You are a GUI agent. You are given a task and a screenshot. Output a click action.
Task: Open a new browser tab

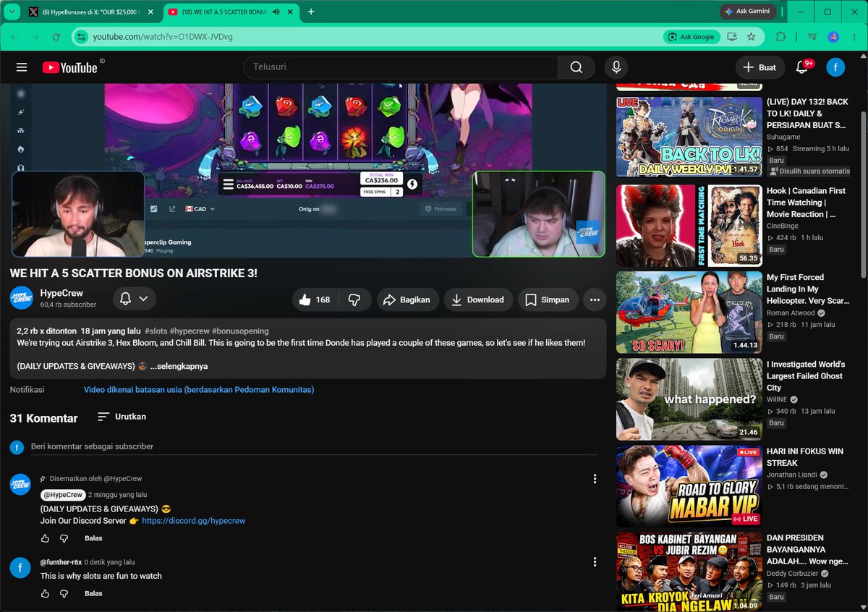point(311,12)
